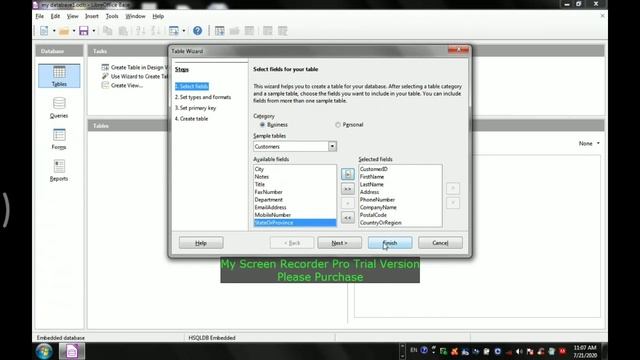Image resolution: width=640 pixels, height=360 pixels.
Task: Open the Window menu
Action: 135,16
